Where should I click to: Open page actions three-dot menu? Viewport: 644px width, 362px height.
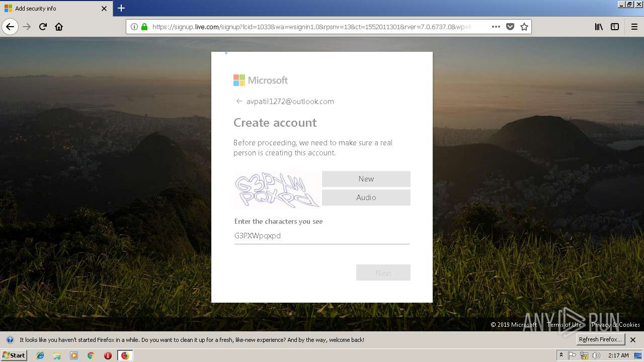tap(496, 27)
